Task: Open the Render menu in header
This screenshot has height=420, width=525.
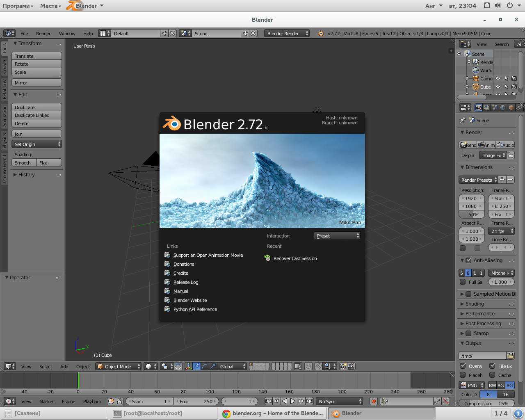Action: tap(43, 34)
